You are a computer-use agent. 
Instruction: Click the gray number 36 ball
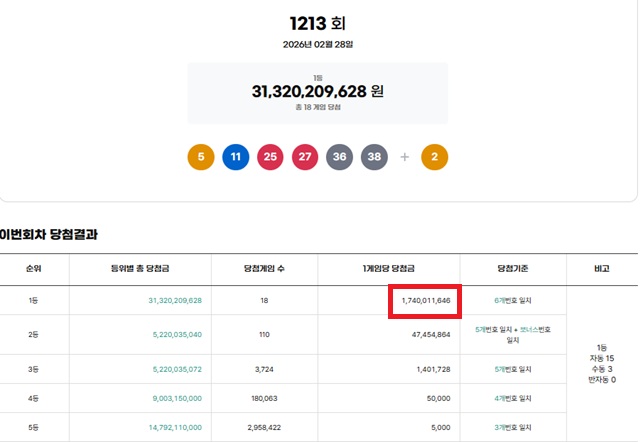(x=340, y=157)
